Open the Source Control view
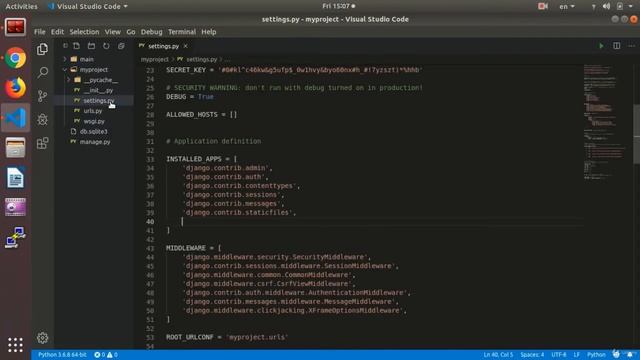 pos(42,96)
